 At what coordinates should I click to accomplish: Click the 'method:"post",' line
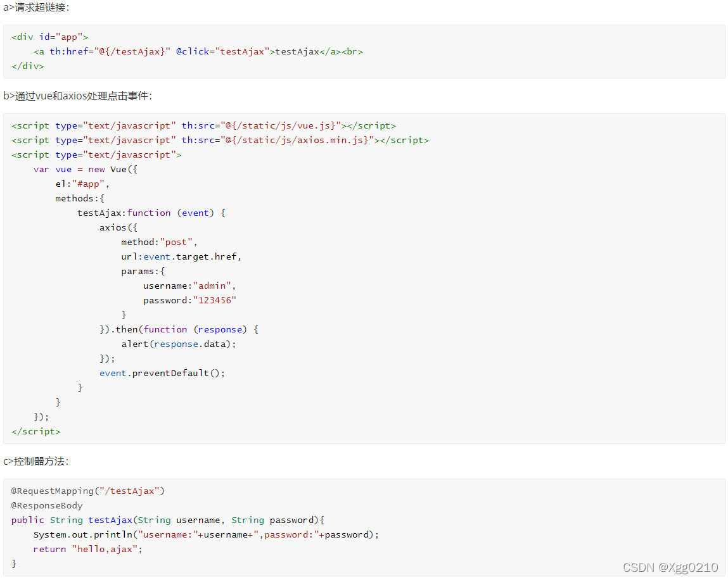pos(159,243)
